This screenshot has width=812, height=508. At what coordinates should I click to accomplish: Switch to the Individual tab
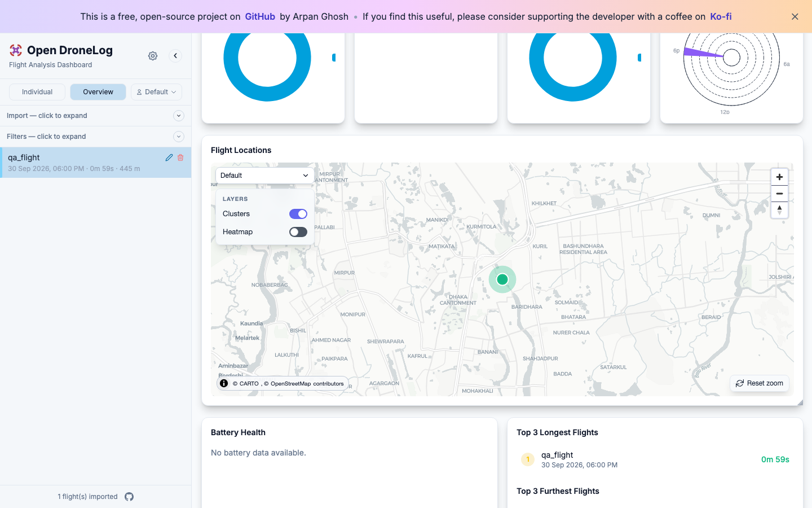point(37,92)
